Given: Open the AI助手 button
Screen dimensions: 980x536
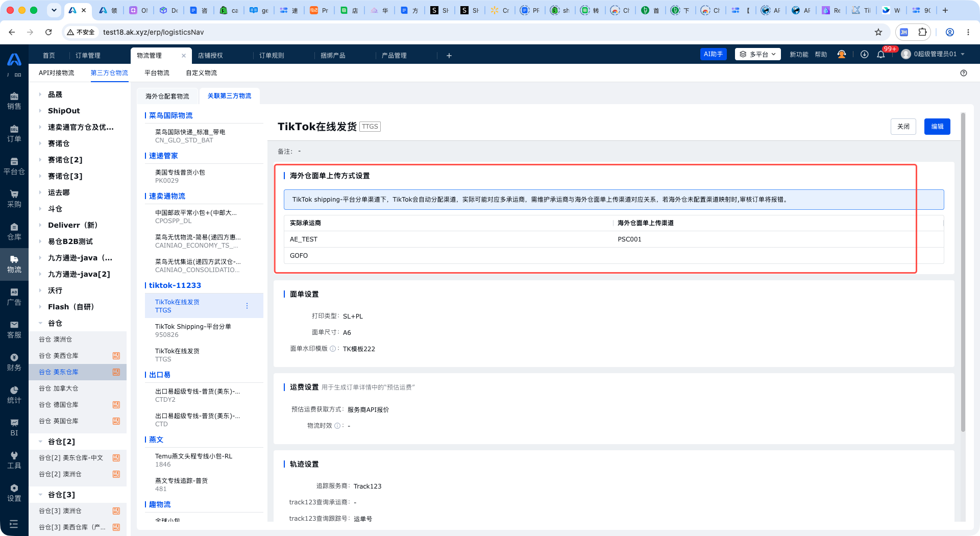Looking at the screenshot, I should click(x=713, y=54).
